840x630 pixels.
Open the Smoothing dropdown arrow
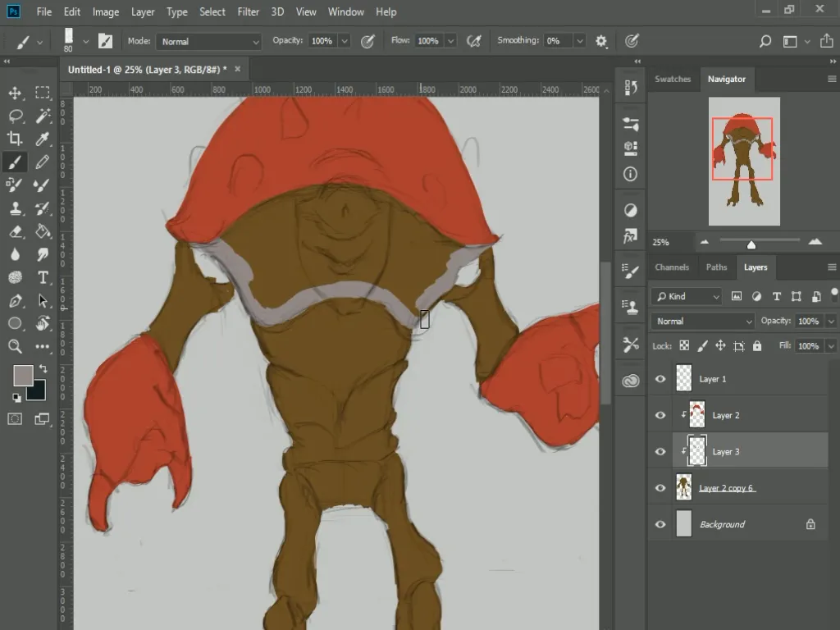tap(579, 41)
